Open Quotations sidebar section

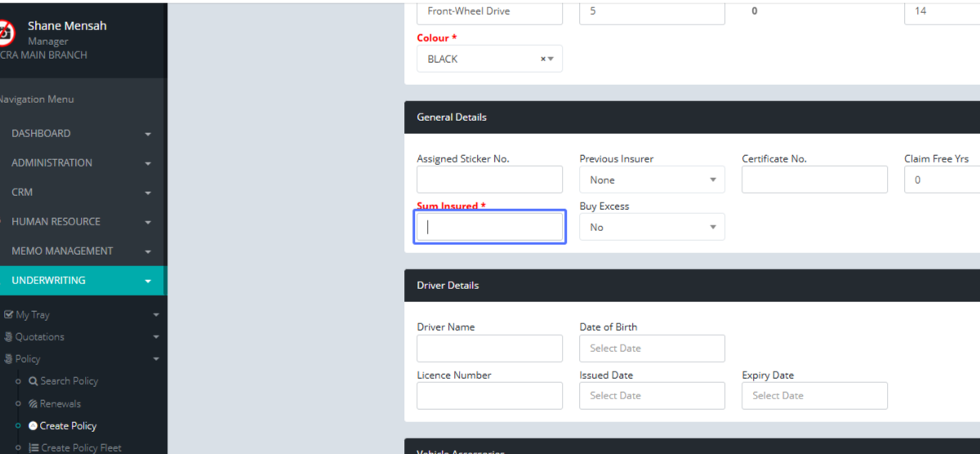39,336
